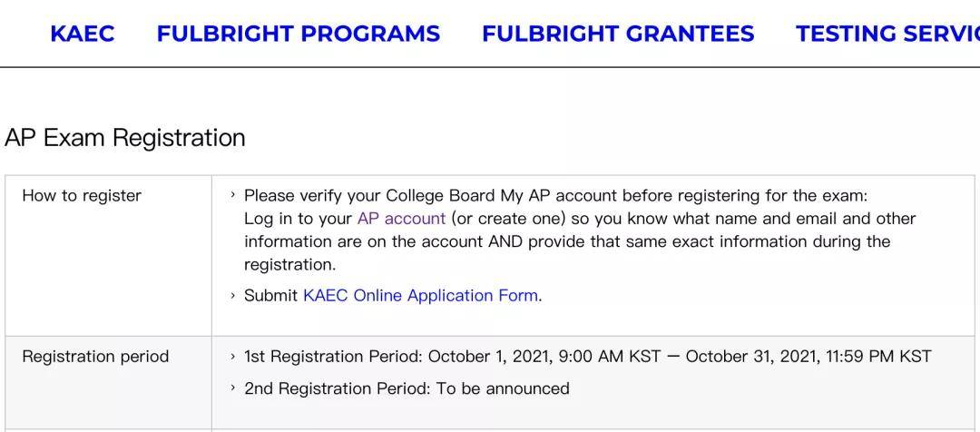Open the KAEC Online Application Form link
This screenshot has height=432, width=980.
420,296
